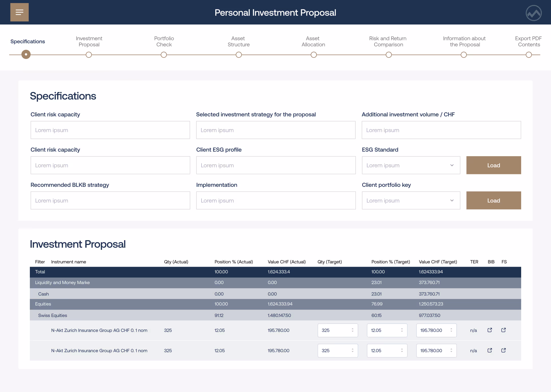This screenshot has width=551, height=392.
Task: Open the hamburger menu button
Action: pos(19,12)
